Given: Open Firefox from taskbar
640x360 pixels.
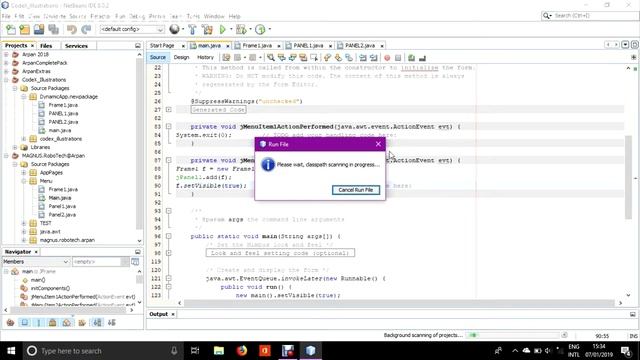Looking at the screenshot, I should [x=242, y=351].
